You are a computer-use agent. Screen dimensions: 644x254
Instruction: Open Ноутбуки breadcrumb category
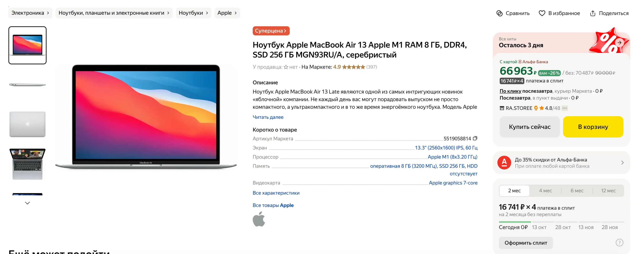(x=193, y=13)
